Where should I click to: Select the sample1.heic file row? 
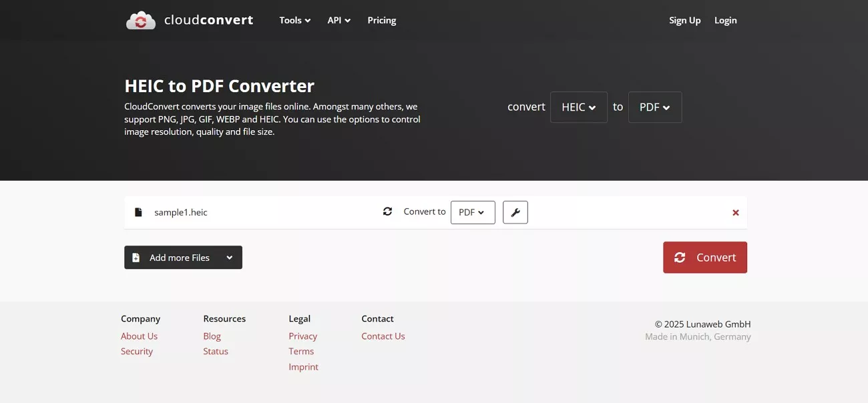[x=267, y=212]
